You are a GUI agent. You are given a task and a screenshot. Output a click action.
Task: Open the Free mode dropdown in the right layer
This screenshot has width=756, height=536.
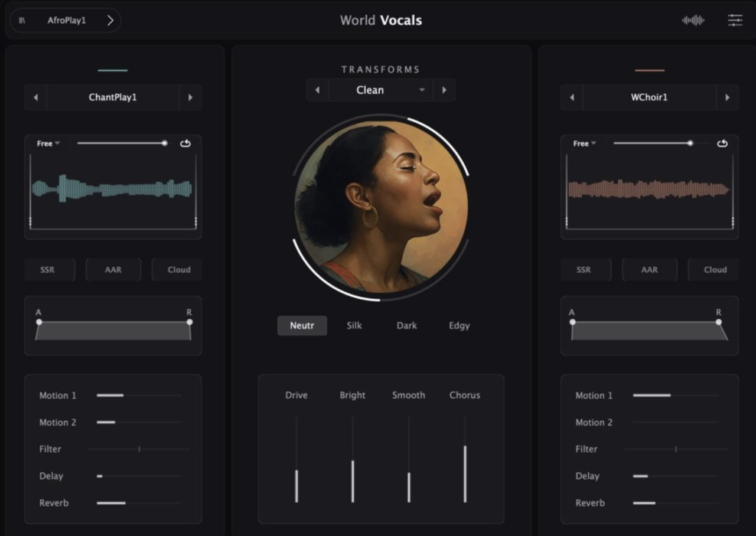pos(585,143)
